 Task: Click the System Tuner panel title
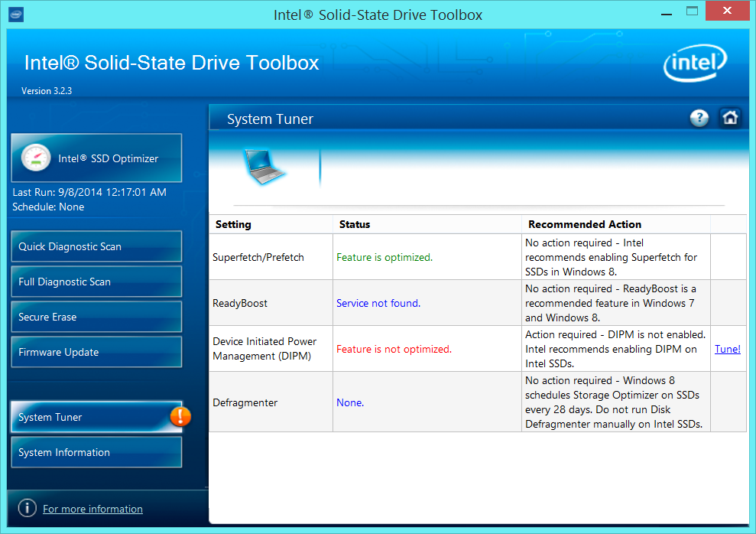(x=270, y=119)
